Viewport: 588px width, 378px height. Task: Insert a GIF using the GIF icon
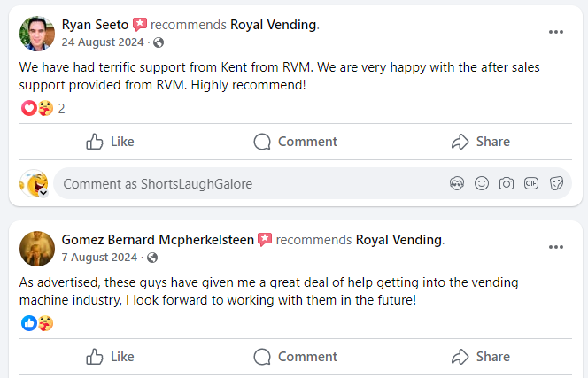point(531,183)
